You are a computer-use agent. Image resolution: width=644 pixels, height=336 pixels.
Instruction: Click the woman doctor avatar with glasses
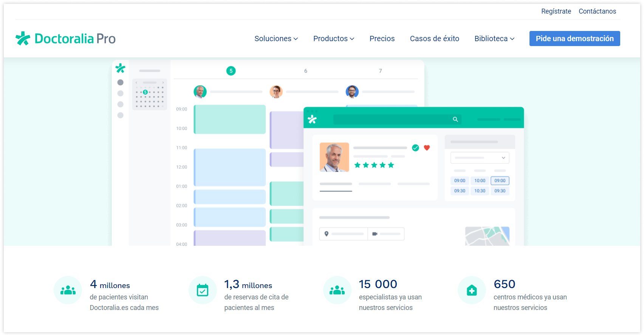pyautogui.click(x=276, y=91)
